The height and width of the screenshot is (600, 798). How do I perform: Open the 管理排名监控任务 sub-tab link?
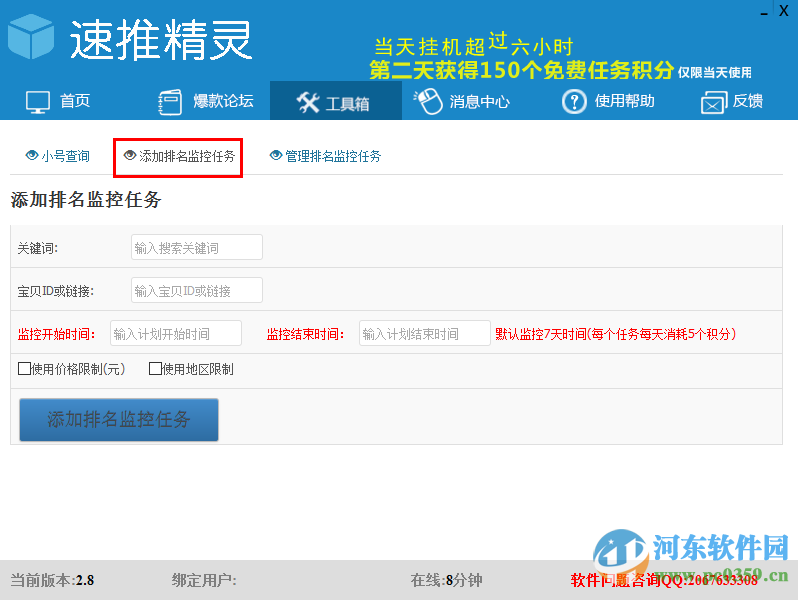pos(333,156)
